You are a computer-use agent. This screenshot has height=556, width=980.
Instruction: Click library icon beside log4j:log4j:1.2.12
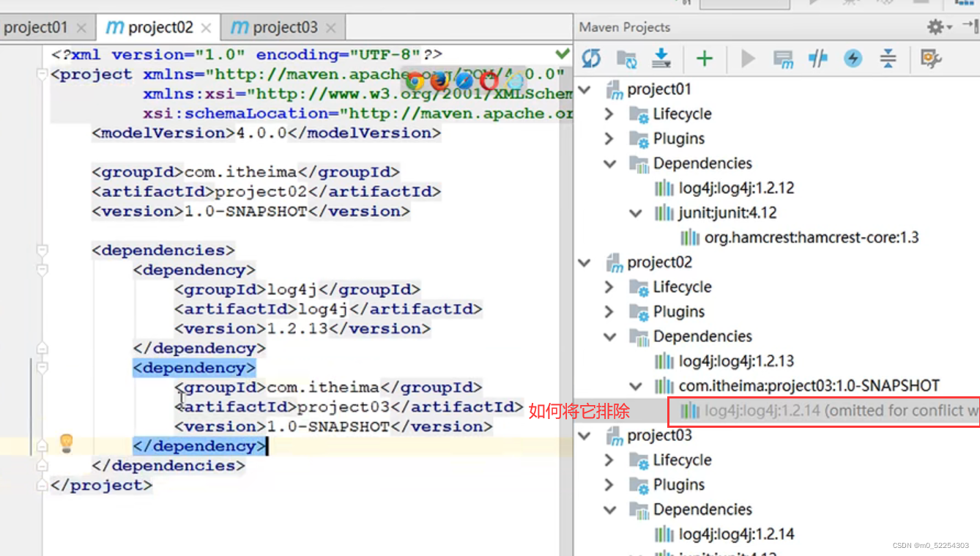(664, 188)
